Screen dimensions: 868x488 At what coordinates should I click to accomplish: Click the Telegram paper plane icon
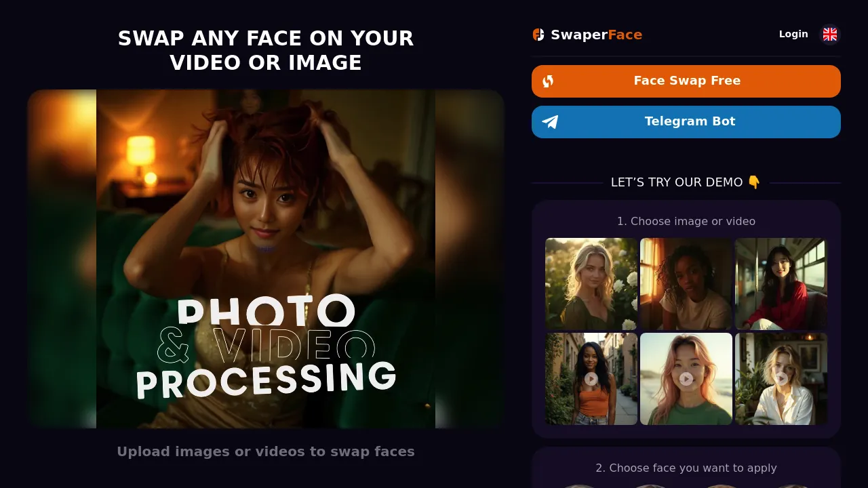pyautogui.click(x=550, y=121)
